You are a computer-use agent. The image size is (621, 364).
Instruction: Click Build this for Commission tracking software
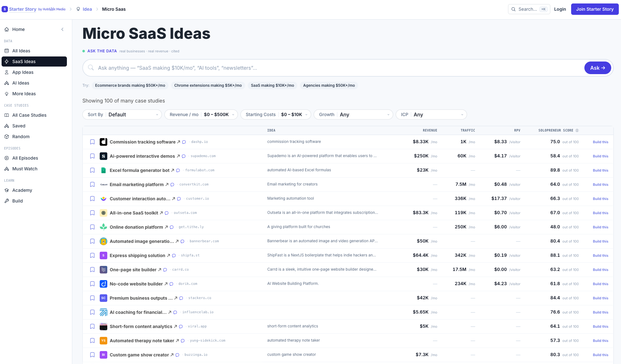click(x=600, y=142)
